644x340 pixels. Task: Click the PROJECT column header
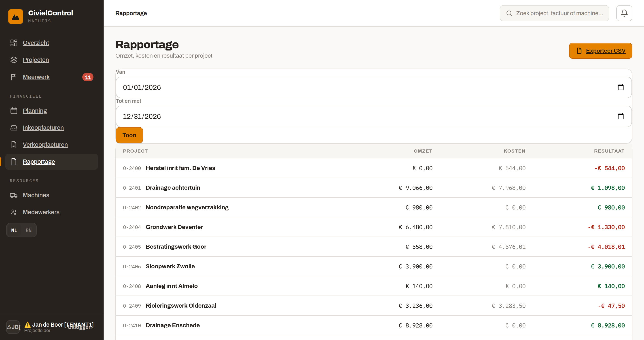point(135,151)
